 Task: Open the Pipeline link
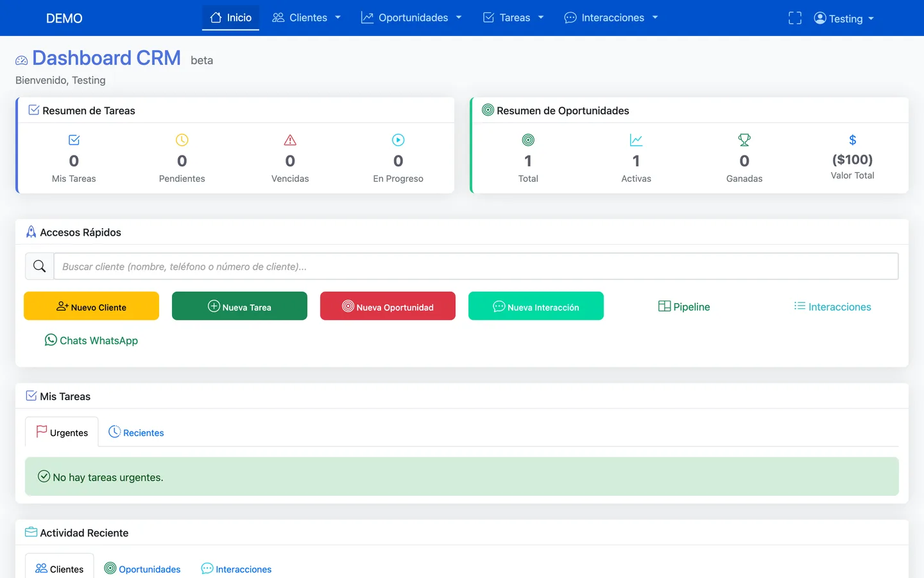pyautogui.click(x=684, y=306)
